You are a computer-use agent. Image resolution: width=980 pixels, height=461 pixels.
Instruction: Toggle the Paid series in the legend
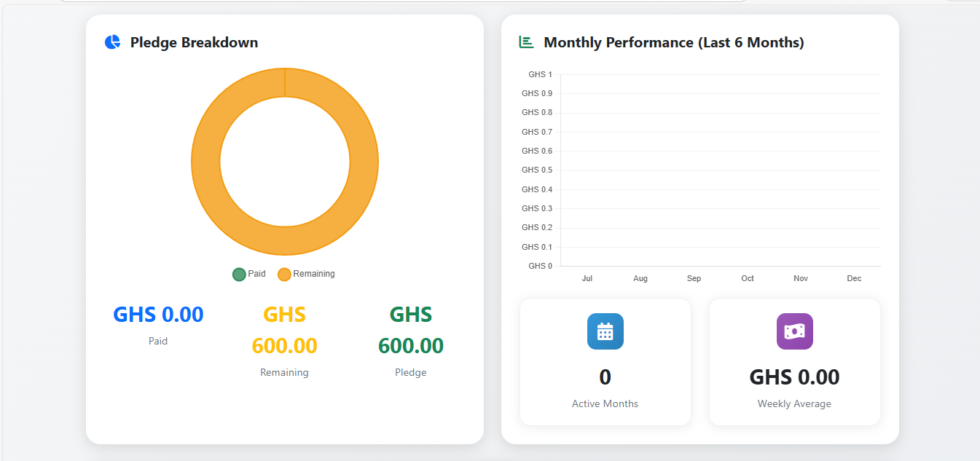pyautogui.click(x=248, y=274)
